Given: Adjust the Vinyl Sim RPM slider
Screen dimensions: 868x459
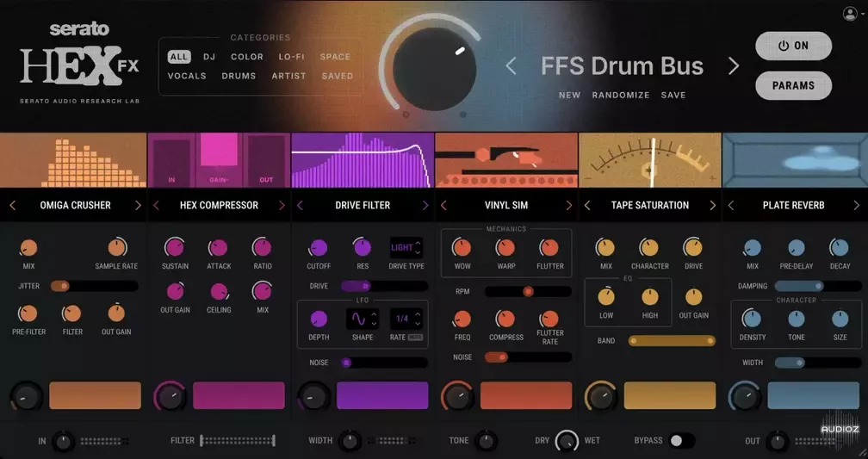Looking at the screenshot, I should (x=528, y=291).
